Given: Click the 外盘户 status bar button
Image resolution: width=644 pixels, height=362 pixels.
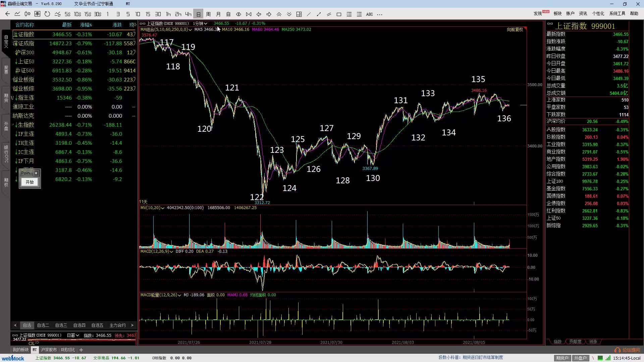Looking at the screenshot, I should (x=580, y=358).
